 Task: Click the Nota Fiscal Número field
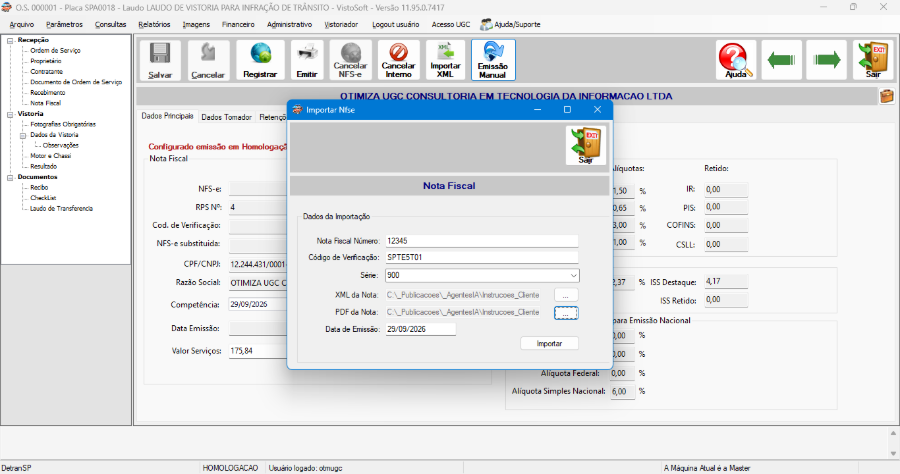482,241
